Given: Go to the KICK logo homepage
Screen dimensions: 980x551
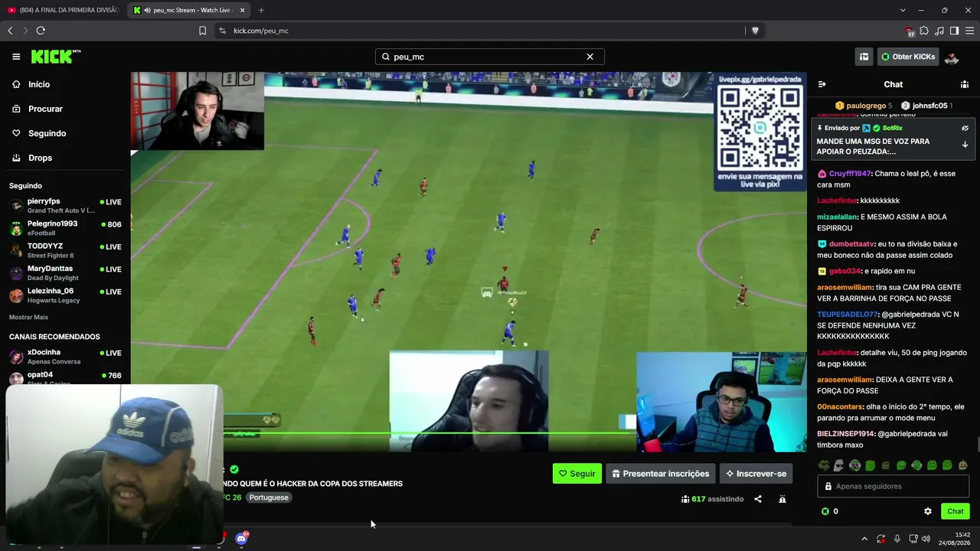Looking at the screenshot, I should [55, 57].
